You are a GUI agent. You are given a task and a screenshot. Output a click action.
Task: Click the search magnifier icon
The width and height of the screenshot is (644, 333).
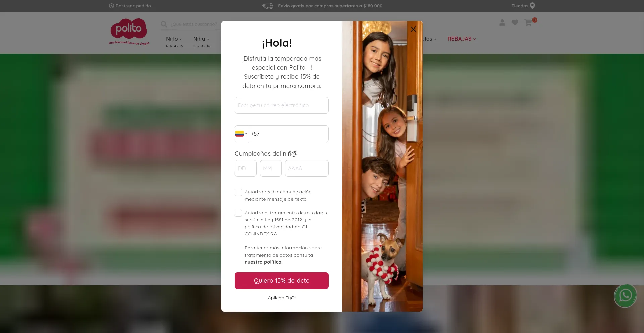(x=164, y=24)
